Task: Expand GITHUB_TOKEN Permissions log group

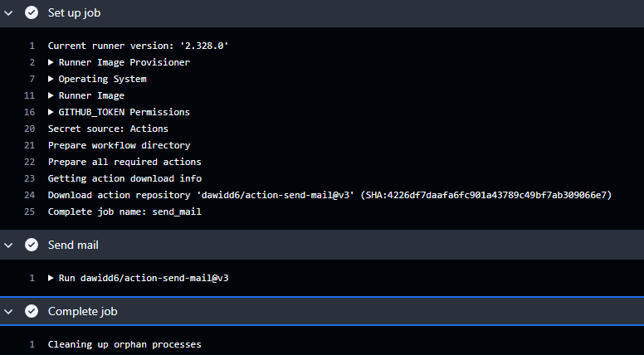Action: point(51,112)
